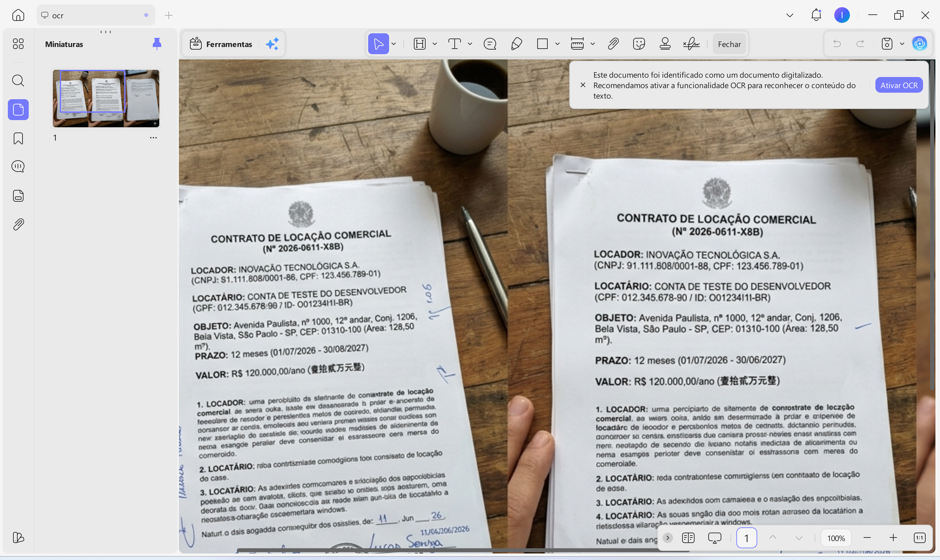Open the Bookmarks panel icon
The width and height of the screenshot is (940, 560).
[18, 138]
